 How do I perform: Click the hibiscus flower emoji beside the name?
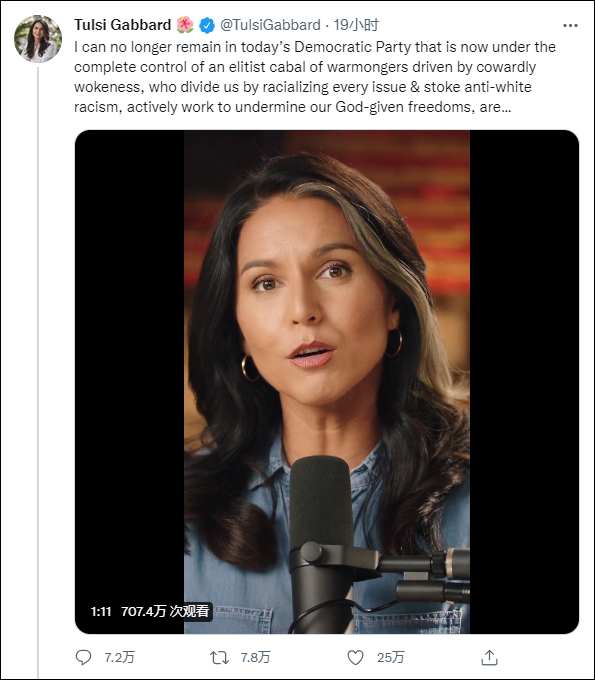(x=185, y=25)
